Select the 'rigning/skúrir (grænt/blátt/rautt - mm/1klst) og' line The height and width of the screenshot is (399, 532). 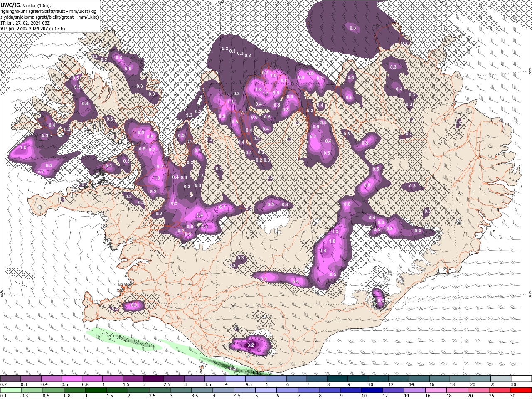click(49, 11)
